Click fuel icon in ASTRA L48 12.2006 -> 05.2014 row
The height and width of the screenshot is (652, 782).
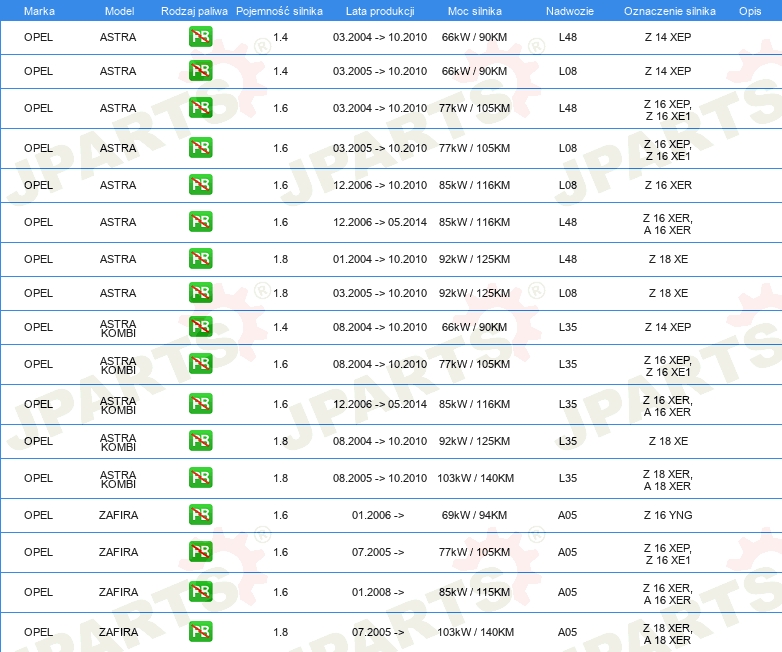[200, 221]
